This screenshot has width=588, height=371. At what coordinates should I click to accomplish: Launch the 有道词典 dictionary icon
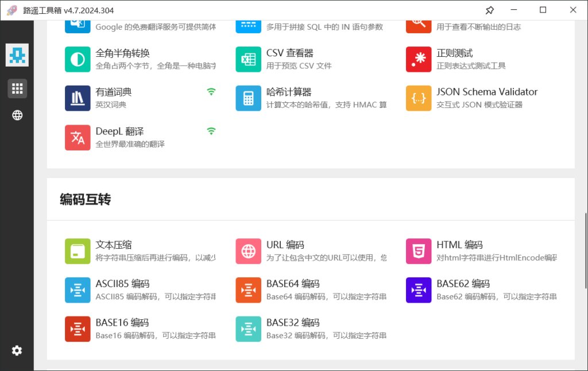pos(78,98)
